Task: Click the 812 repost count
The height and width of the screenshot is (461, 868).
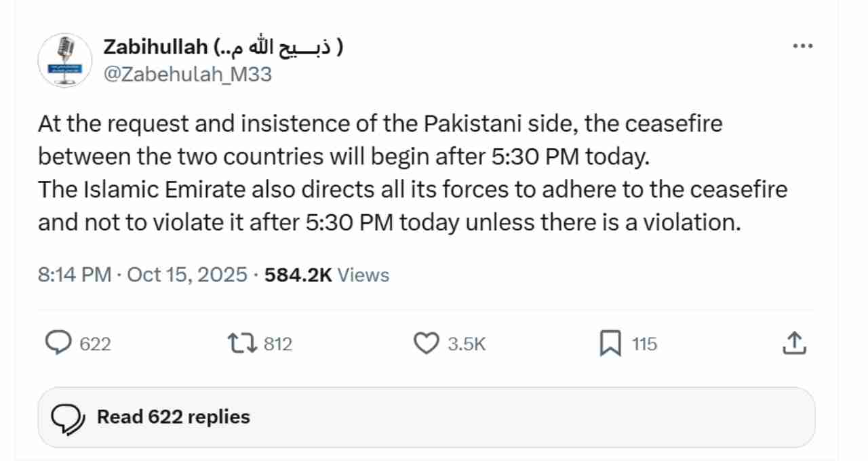Action: tap(277, 344)
